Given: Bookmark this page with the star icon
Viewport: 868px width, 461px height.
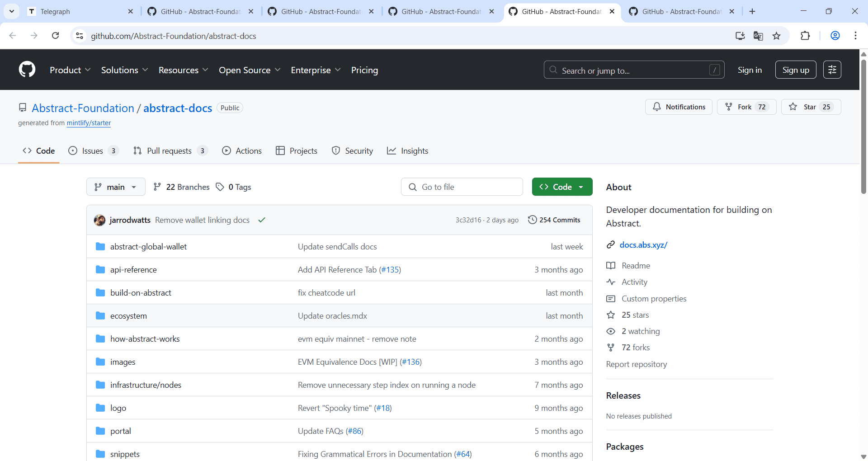Looking at the screenshot, I should click(x=776, y=36).
